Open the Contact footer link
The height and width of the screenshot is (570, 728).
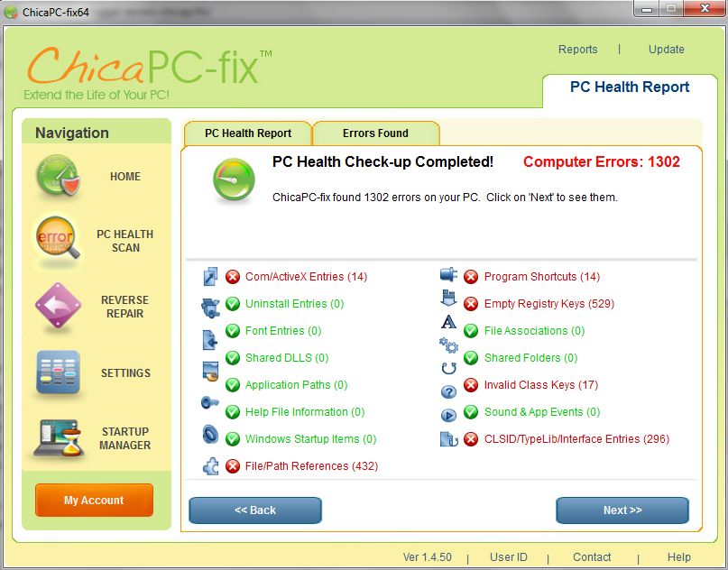coord(592,557)
